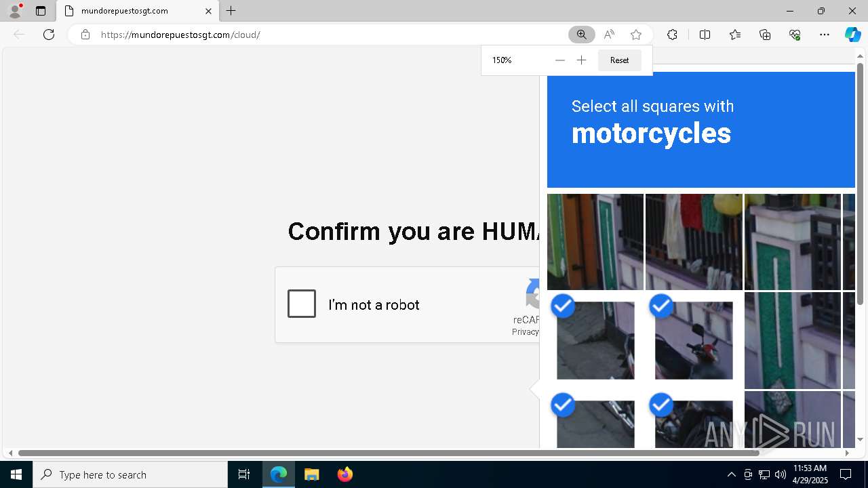Open Settings and more ellipsis menu

pyautogui.click(x=825, y=35)
